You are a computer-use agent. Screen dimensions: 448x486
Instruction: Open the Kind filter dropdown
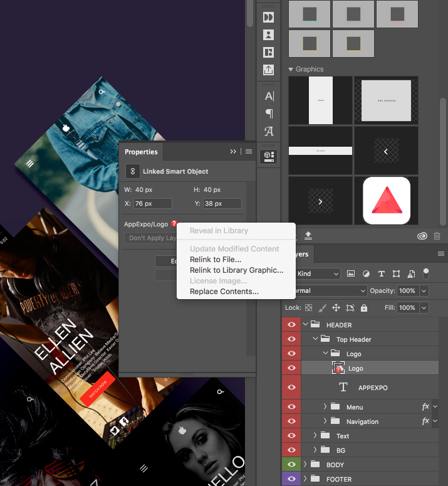tap(318, 273)
